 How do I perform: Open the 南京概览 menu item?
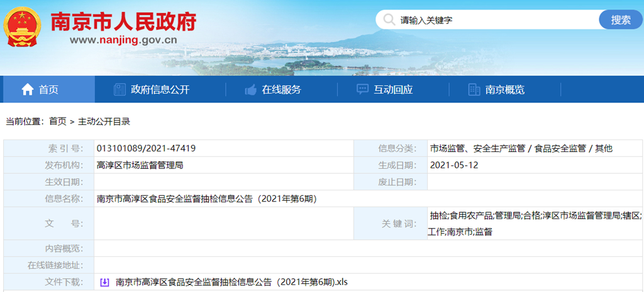tap(505, 89)
